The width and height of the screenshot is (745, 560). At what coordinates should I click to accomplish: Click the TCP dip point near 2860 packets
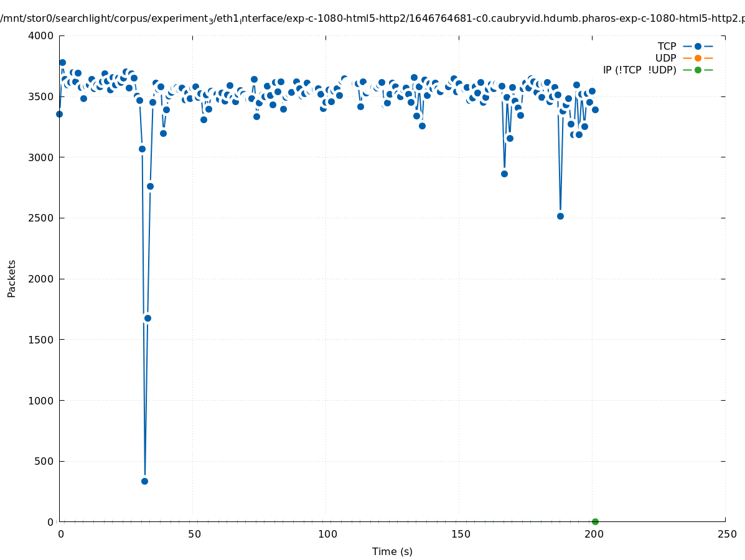pos(504,174)
